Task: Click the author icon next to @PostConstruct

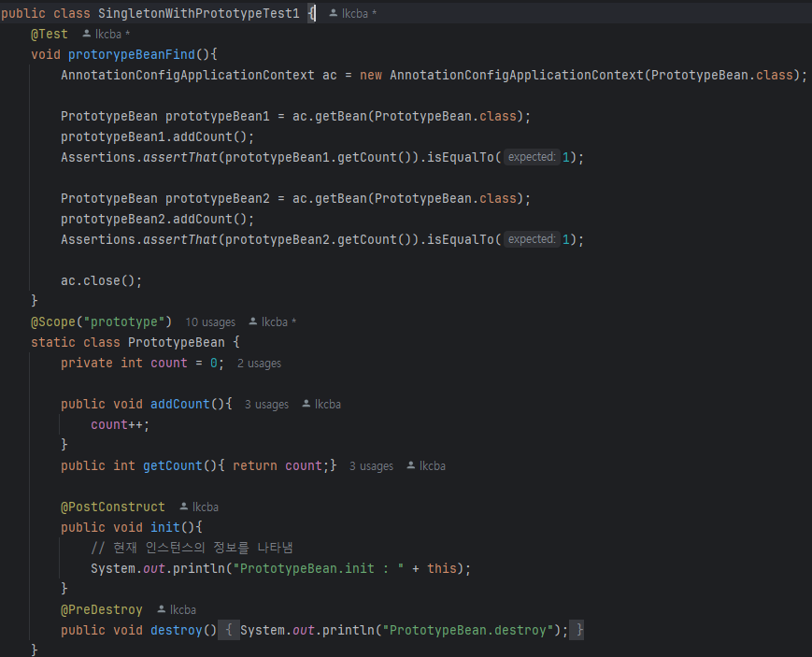Action: [x=184, y=507]
